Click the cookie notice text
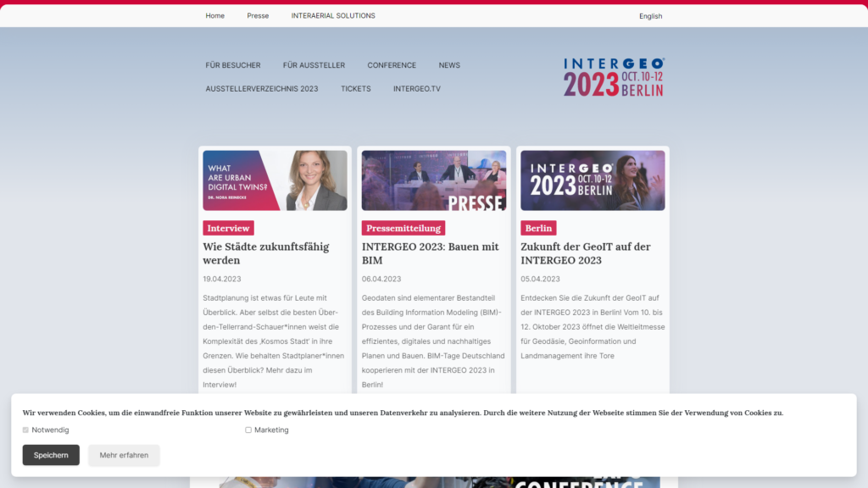Image resolution: width=868 pixels, height=488 pixels. [403, 413]
